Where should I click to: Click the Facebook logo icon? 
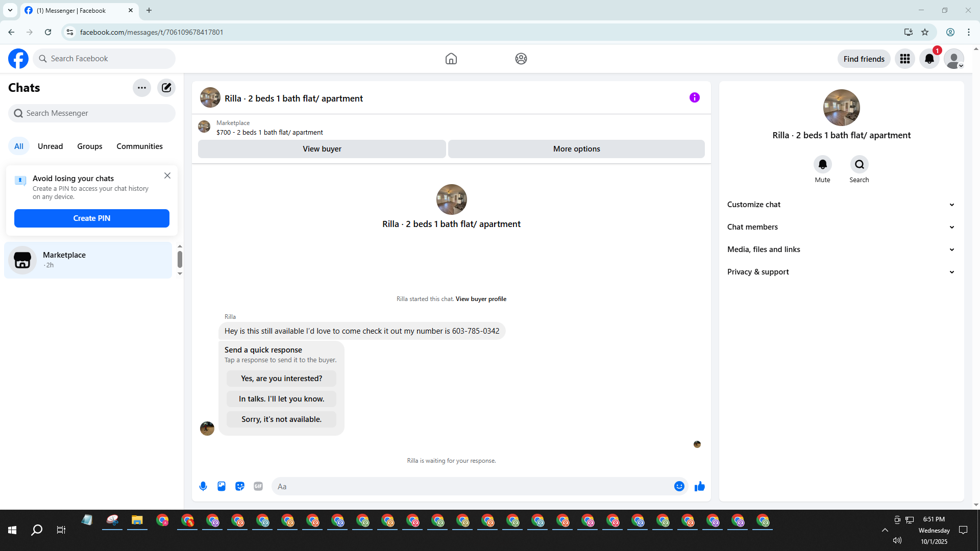click(x=18, y=59)
